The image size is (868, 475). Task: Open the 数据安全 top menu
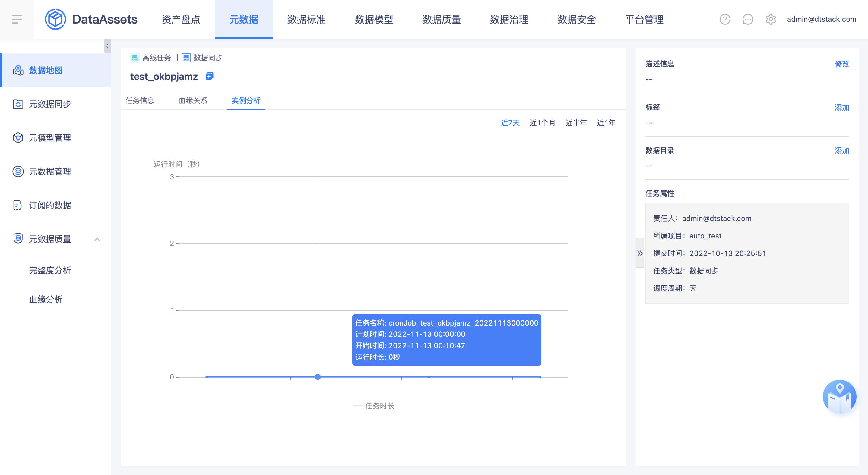pos(577,19)
